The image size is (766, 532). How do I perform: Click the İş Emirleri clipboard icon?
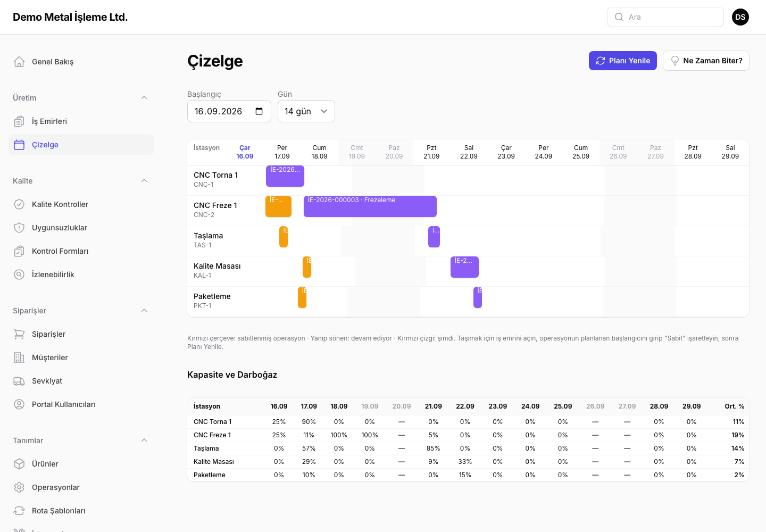click(19, 121)
